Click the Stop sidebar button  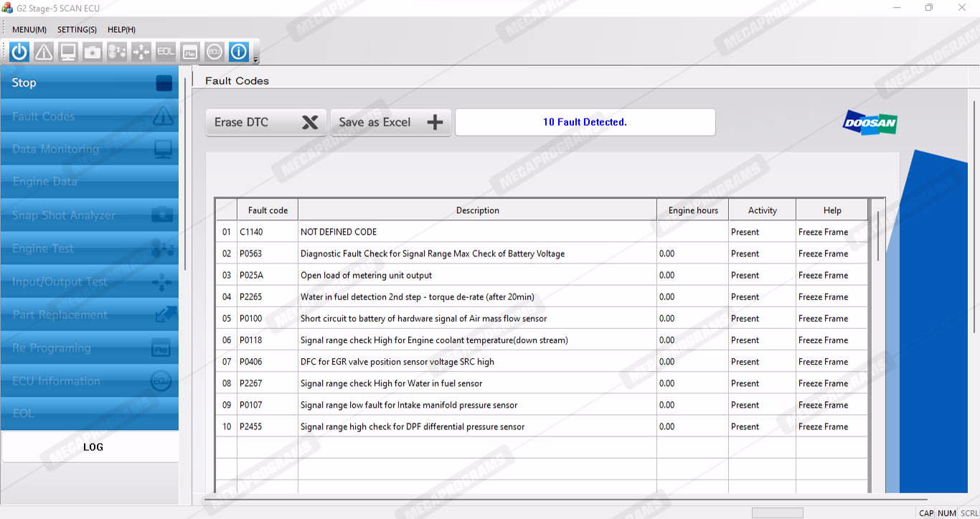point(90,83)
